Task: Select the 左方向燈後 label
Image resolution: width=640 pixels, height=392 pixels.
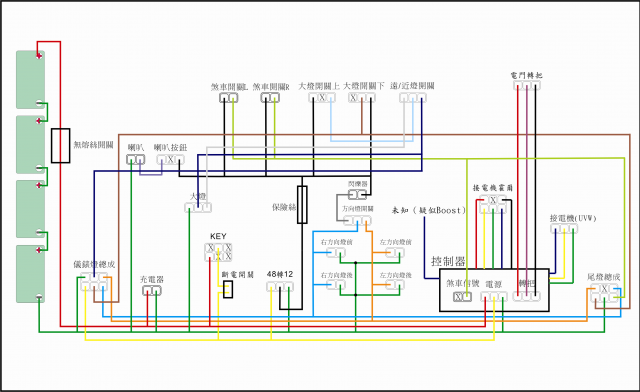Action: click(396, 276)
